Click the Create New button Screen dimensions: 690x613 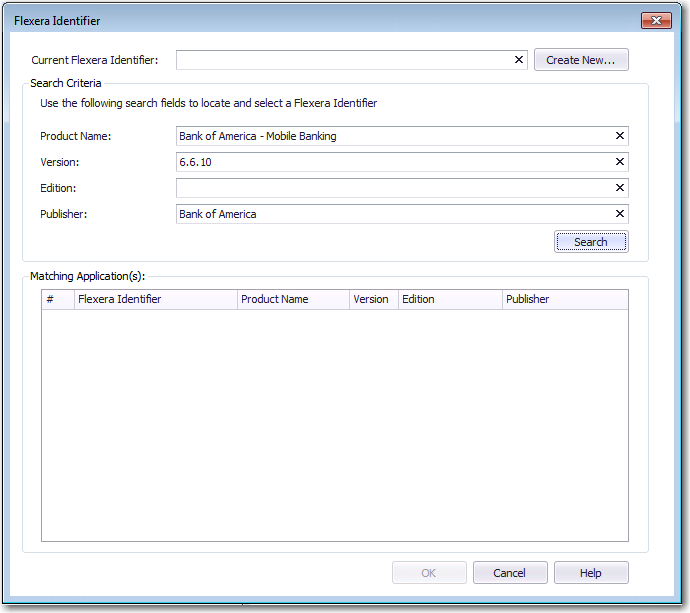(x=581, y=60)
